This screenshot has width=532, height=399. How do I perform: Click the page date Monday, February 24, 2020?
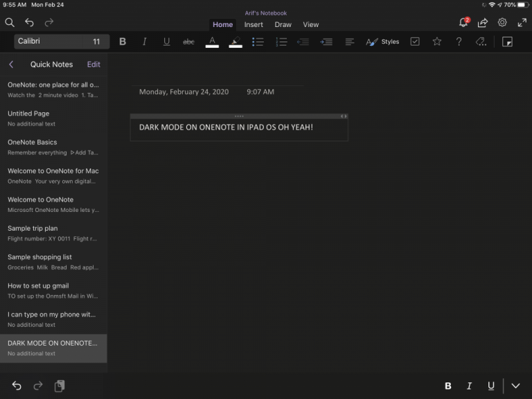pos(184,92)
